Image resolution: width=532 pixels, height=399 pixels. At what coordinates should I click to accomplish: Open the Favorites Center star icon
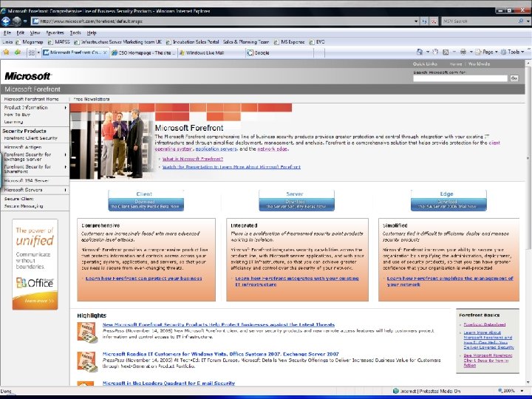pyautogui.click(x=6, y=52)
